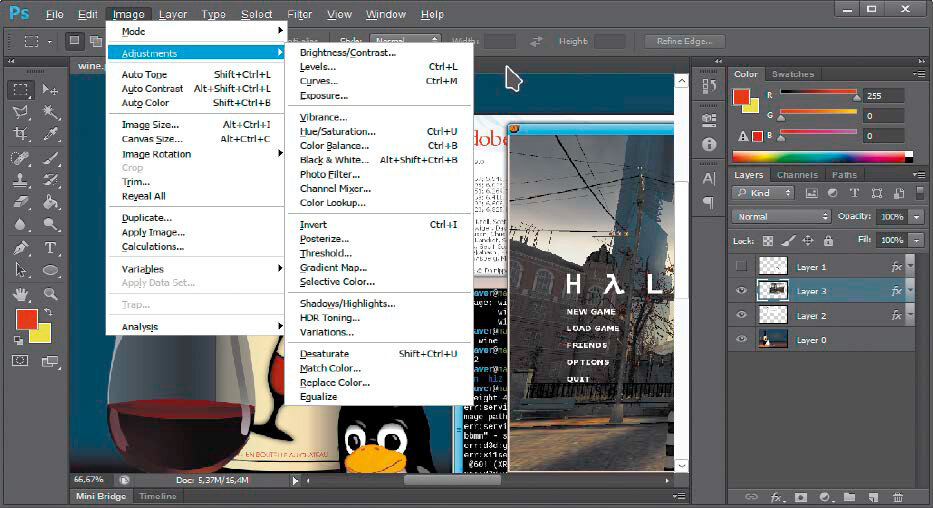Image resolution: width=933 pixels, height=508 pixels.
Task: Toggle lock image pixels brush icon
Action: (x=788, y=241)
